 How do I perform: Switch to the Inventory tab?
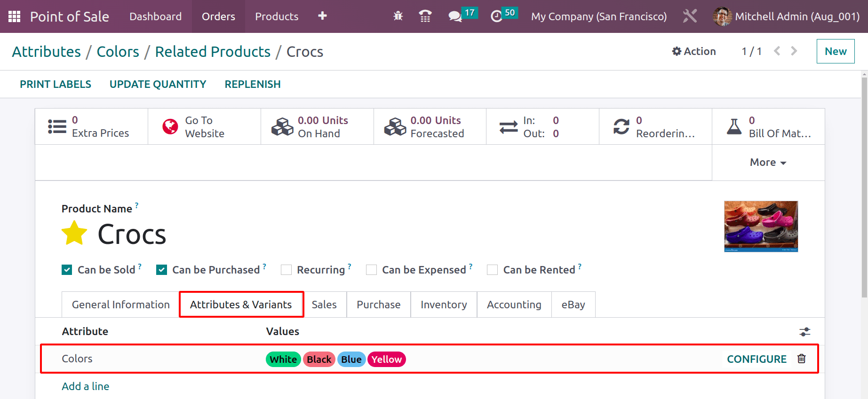444,305
